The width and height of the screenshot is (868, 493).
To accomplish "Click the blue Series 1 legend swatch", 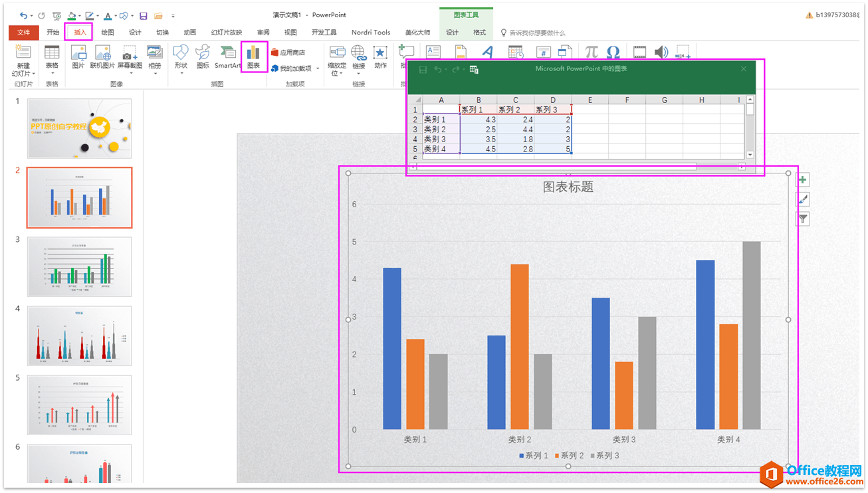I will click(522, 456).
